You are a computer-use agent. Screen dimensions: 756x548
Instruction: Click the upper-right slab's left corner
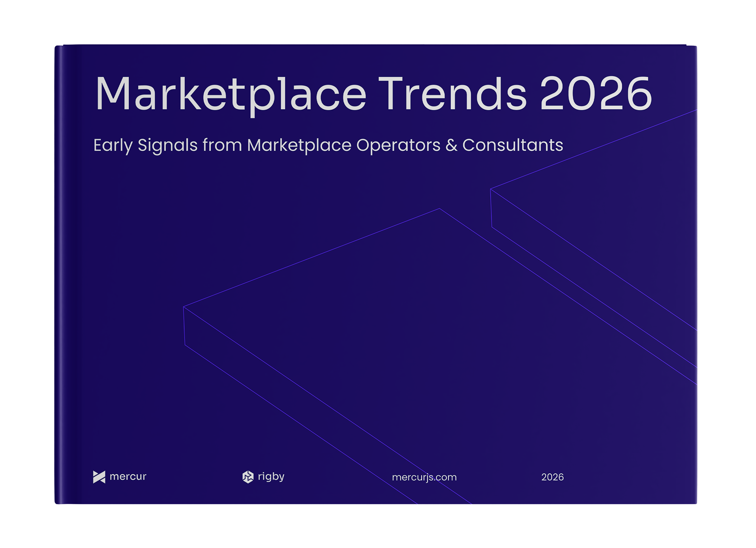(x=491, y=189)
